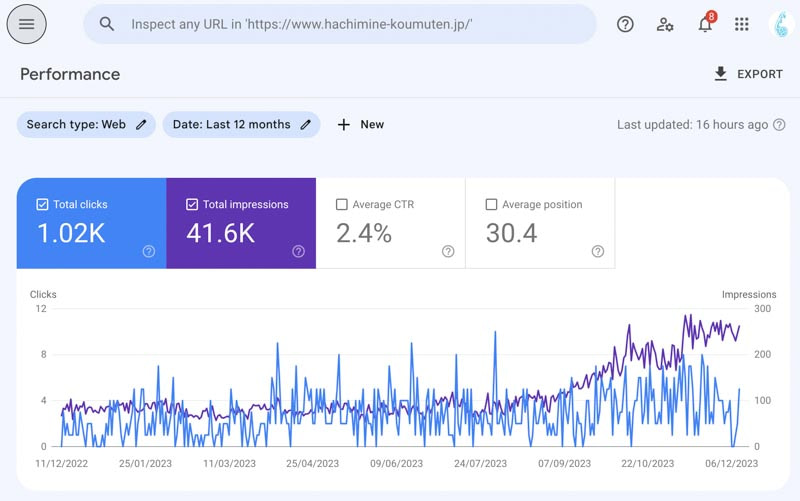Edit the Date: Last 12 months filter
Viewport: 800px width, 501px height.
(x=241, y=125)
